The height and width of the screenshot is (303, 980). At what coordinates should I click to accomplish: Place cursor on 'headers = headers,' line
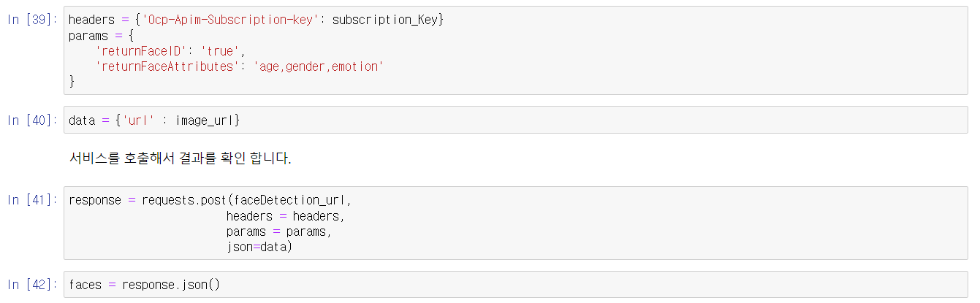[285, 216]
